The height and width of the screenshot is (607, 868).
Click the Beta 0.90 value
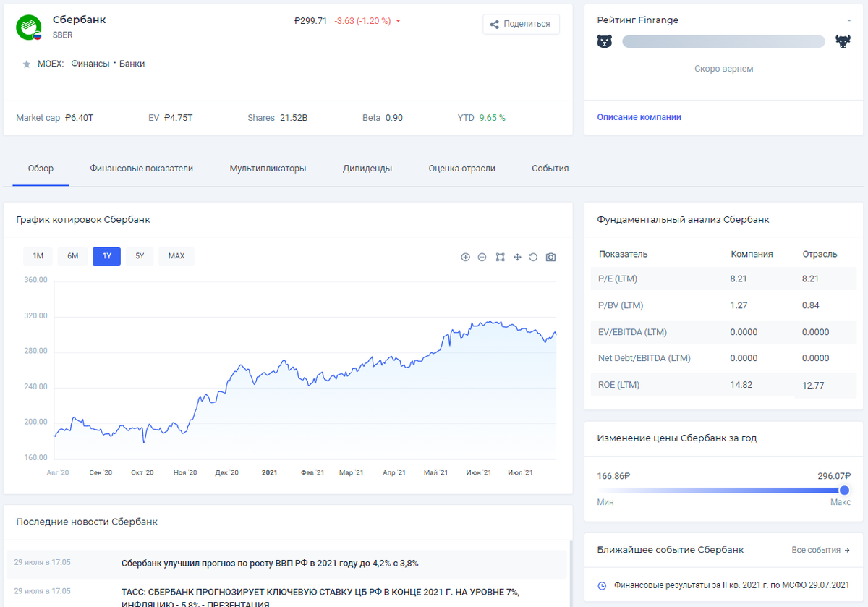(x=393, y=118)
